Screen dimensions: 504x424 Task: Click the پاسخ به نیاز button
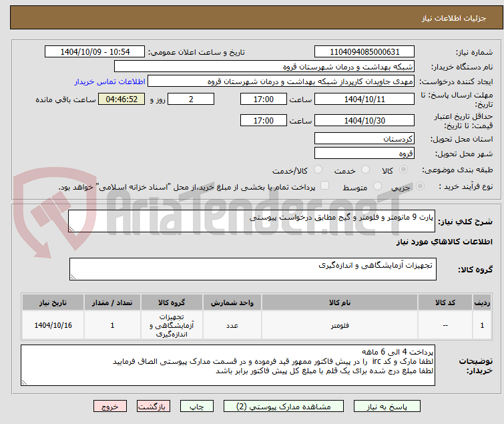(x=387, y=407)
